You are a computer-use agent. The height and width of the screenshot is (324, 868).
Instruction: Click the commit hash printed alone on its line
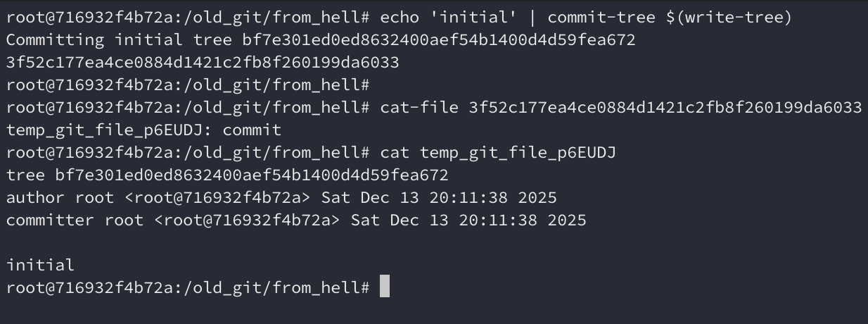pyautogui.click(x=203, y=63)
